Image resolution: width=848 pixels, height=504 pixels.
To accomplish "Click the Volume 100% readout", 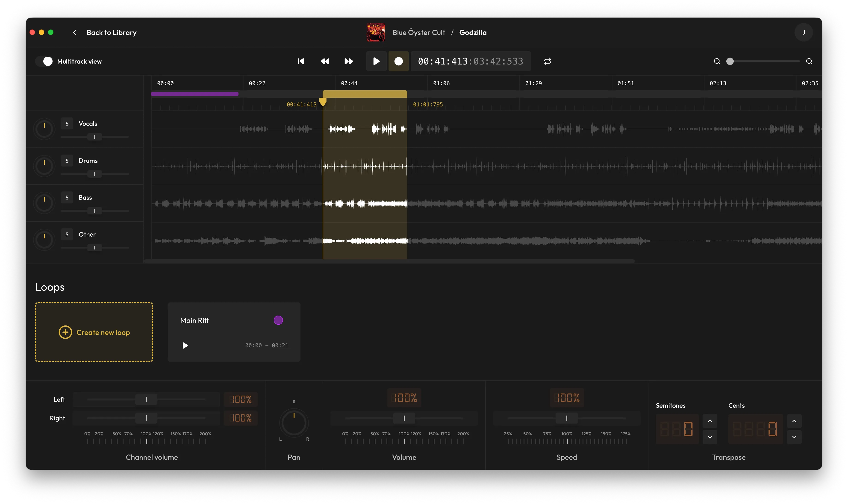I will click(x=404, y=398).
